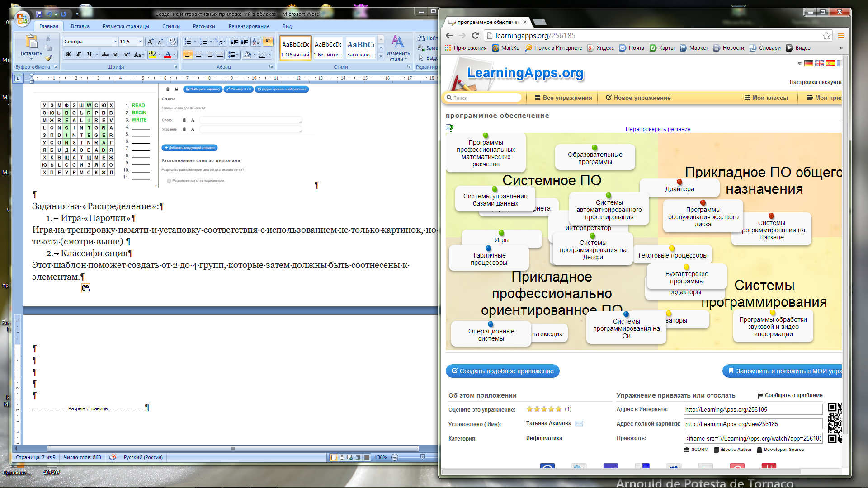Click the Cut scissors icon in Word
This screenshot has width=868, height=488.
pyautogui.click(x=48, y=38)
